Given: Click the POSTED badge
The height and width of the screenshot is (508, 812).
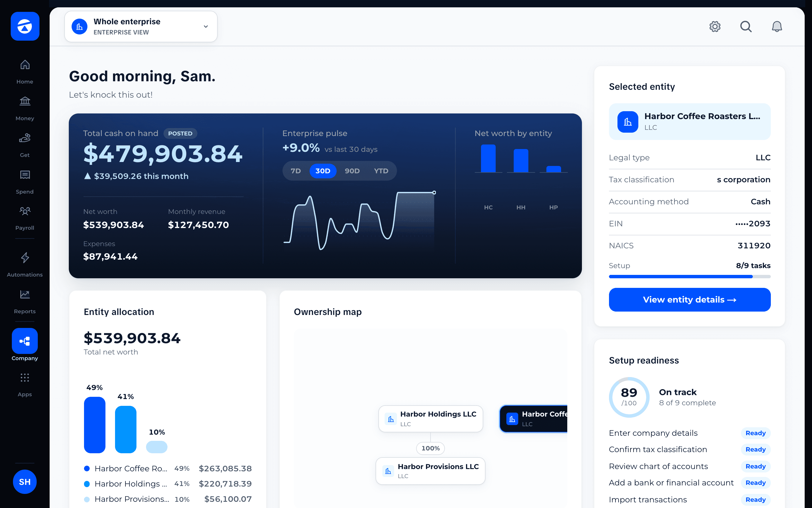Looking at the screenshot, I should pyautogui.click(x=180, y=133).
